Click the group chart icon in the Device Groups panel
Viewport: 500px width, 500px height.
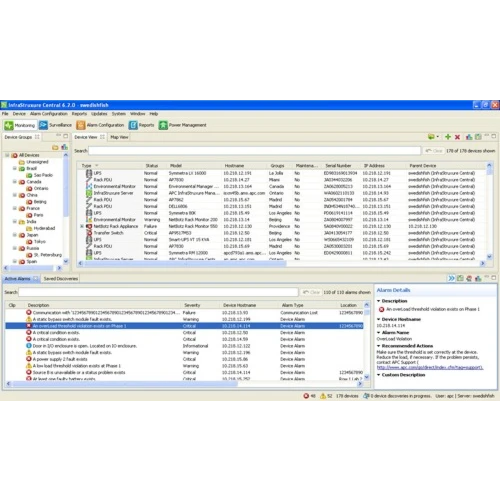click(64, 147)
